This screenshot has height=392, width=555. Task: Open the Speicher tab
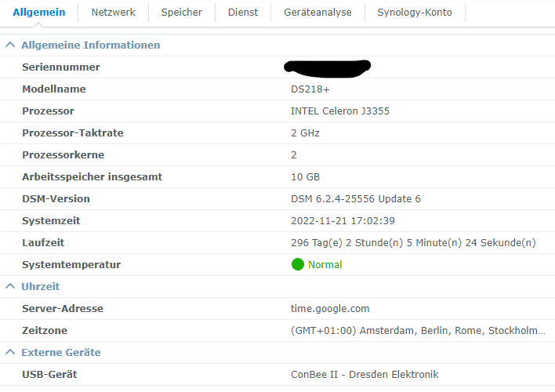click(x=182, y=13)
